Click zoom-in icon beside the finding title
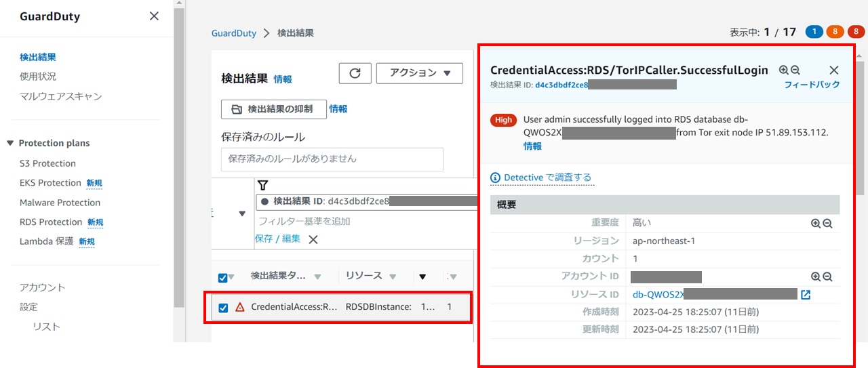Screen dimensions: 868x368 (x=784, y=70)
